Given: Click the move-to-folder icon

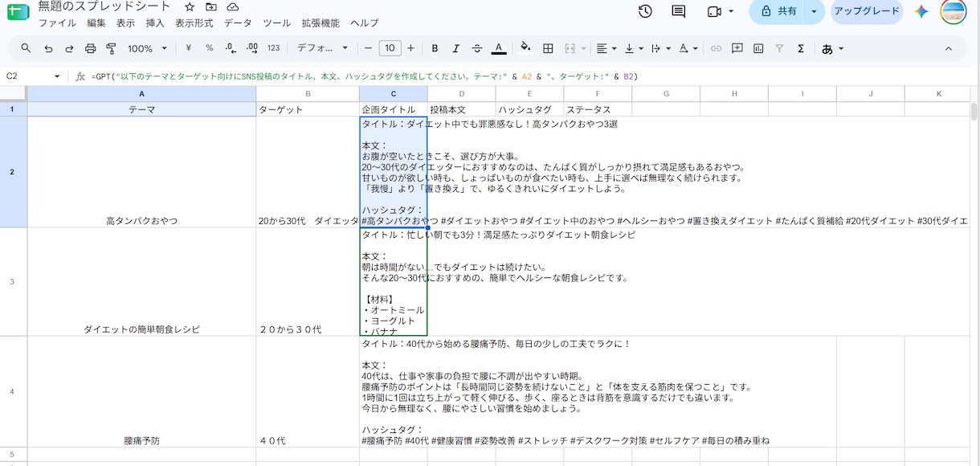Looking at the screenshot, I should point(210,6).
